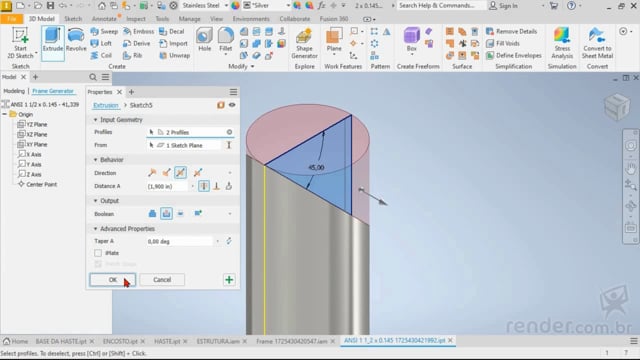Select the Rib tool
This screenshot has width=640, height=360.
[133, 55]
